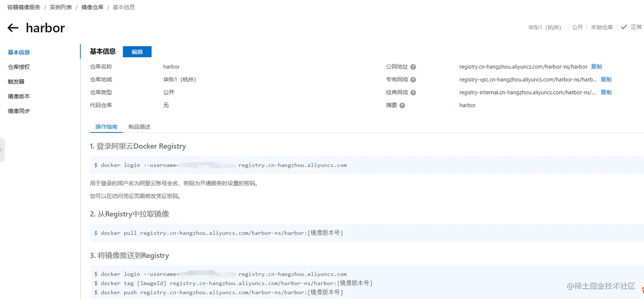The height and width of the screenshot is (299, 644).
Task: Open 触发器 in the sidebar
Action: (x=16, y=81)
